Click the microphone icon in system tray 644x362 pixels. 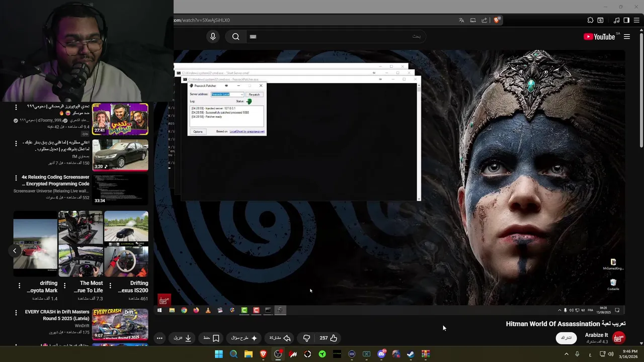click(577, 354)
